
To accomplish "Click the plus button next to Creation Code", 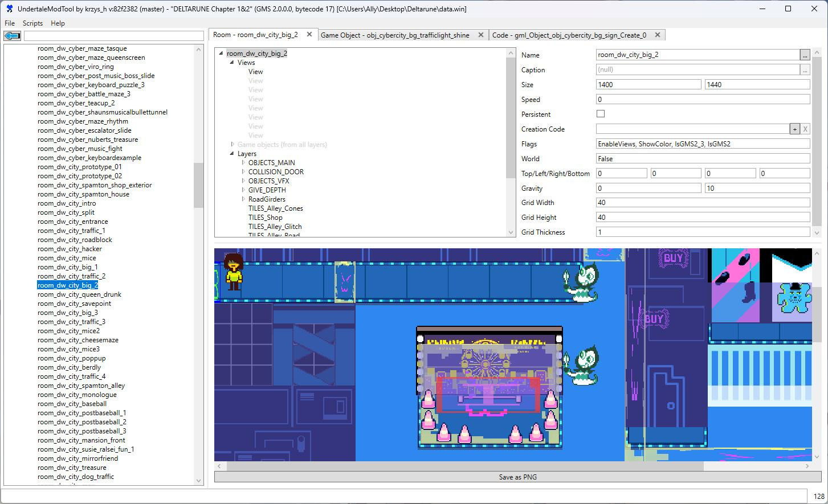I will point(794,129).
